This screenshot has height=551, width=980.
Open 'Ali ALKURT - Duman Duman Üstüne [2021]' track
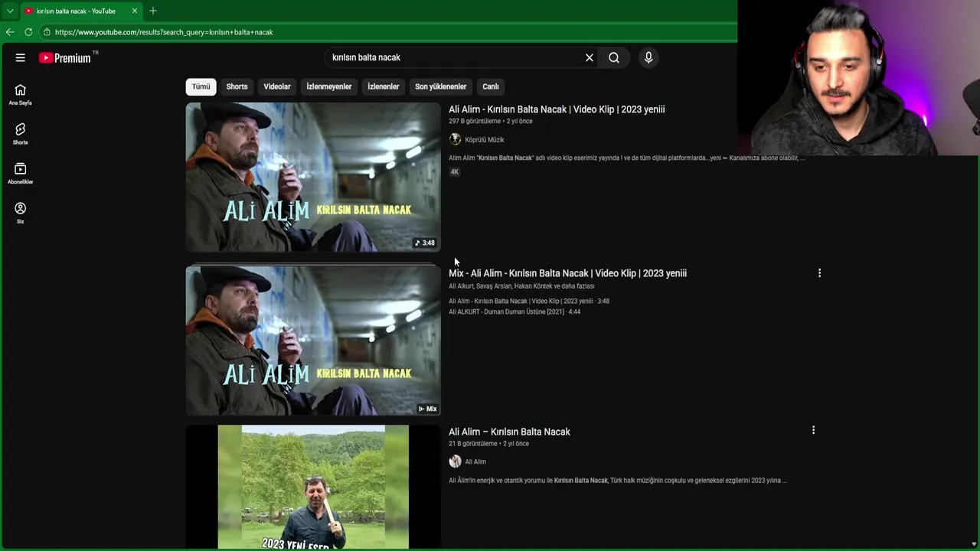[x=514, y=312]
